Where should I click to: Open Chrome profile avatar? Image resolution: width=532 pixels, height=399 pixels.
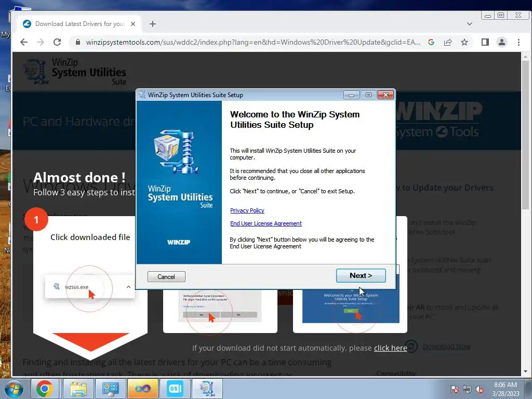coord(502,42)
